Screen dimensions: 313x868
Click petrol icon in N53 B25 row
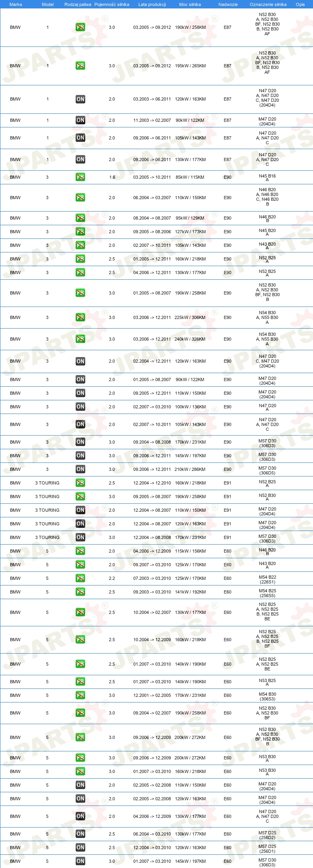click(80, 682)
